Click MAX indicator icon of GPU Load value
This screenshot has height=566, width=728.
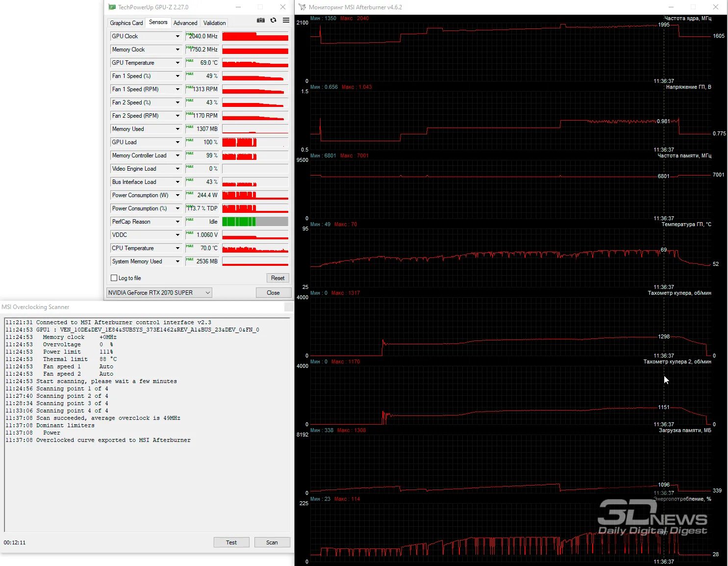click(190, 140)
